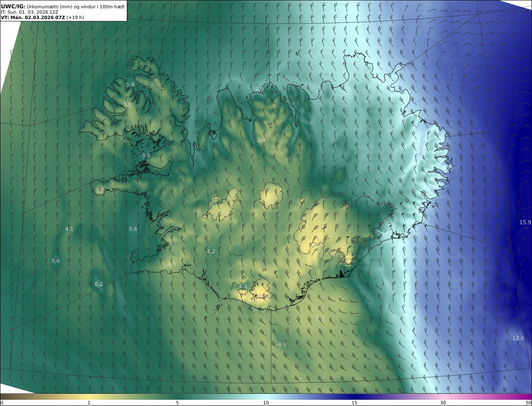This screenshot has height=406, width=532.
Task: Click the '2.4' precipitation value label
Action: (261, 141)
